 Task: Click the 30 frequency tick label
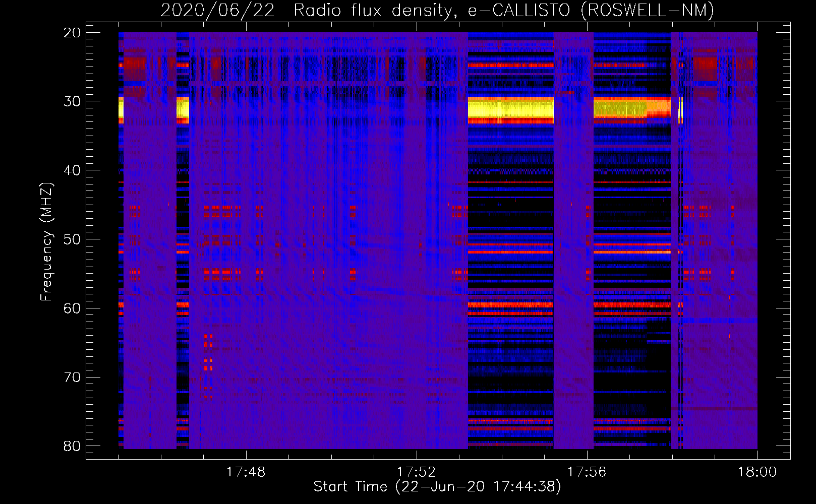(72, 101)
